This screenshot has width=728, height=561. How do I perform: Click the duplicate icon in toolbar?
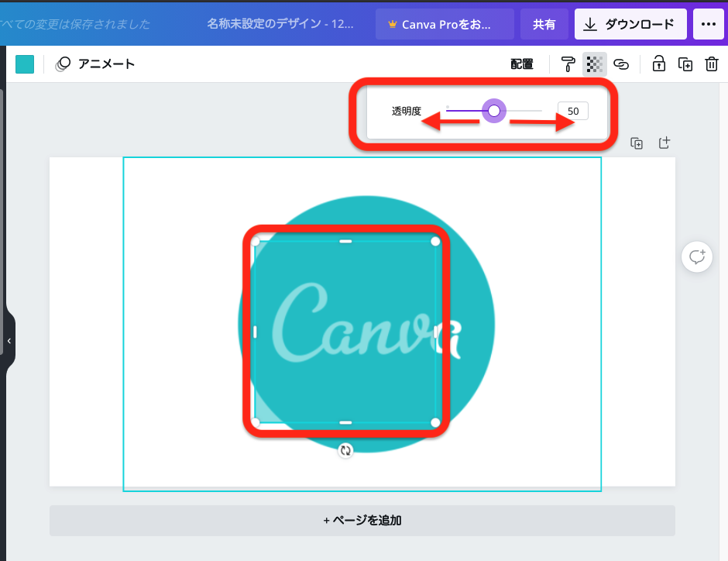point(685,64)
